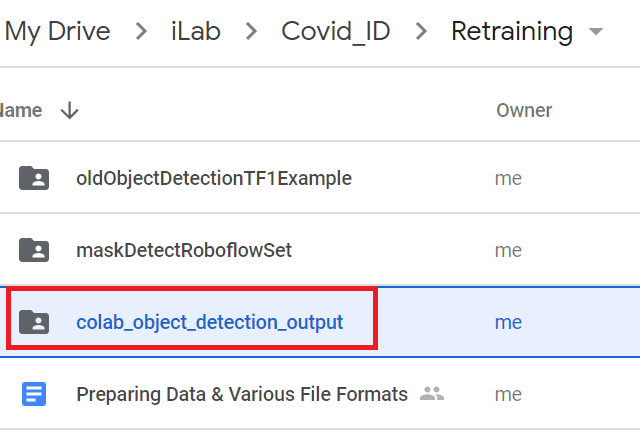Viewport: 640px width, 432px height.
Task: Click the Google Docs icon for Preparing Data
Action: pyautogui.click(x=34, y=394)
